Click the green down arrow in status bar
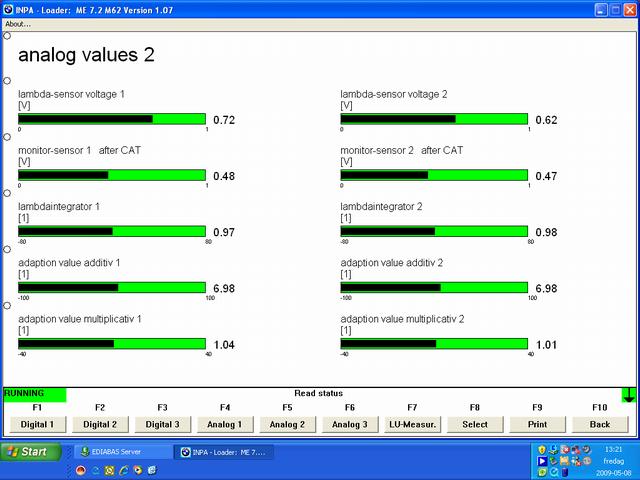The height and width of the screenshot is (480, 640). (628, 395)
